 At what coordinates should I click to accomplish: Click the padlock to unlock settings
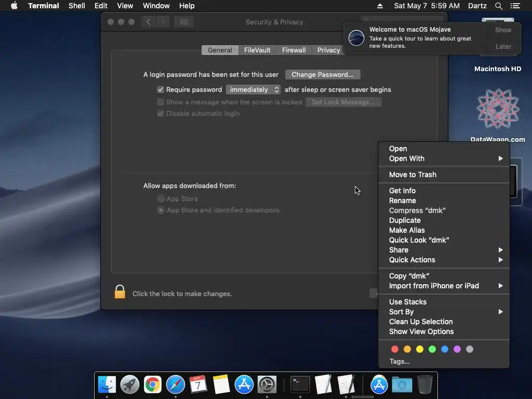coord(120,292)
